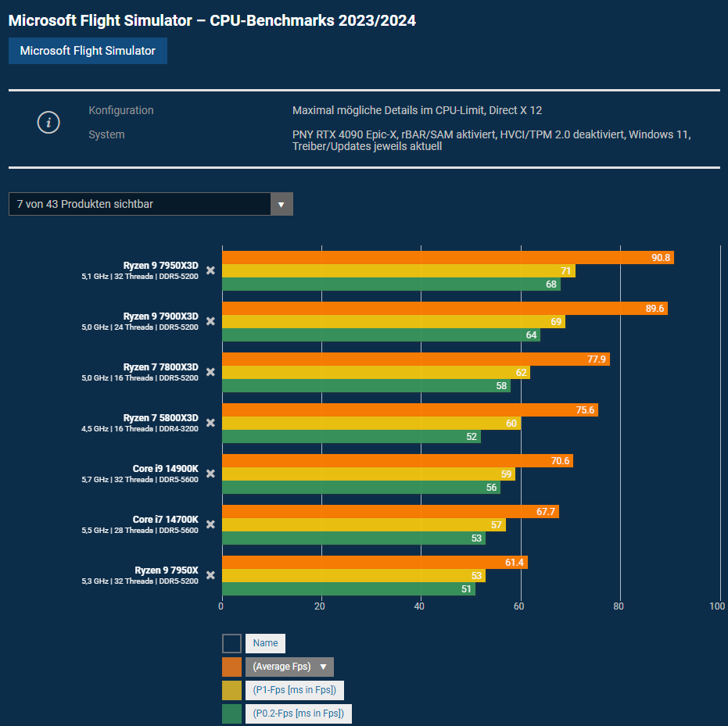Sort by P0.2-Fps [ms in Fps]
This screenshot has height=726, width=728.
coord(298,713)
